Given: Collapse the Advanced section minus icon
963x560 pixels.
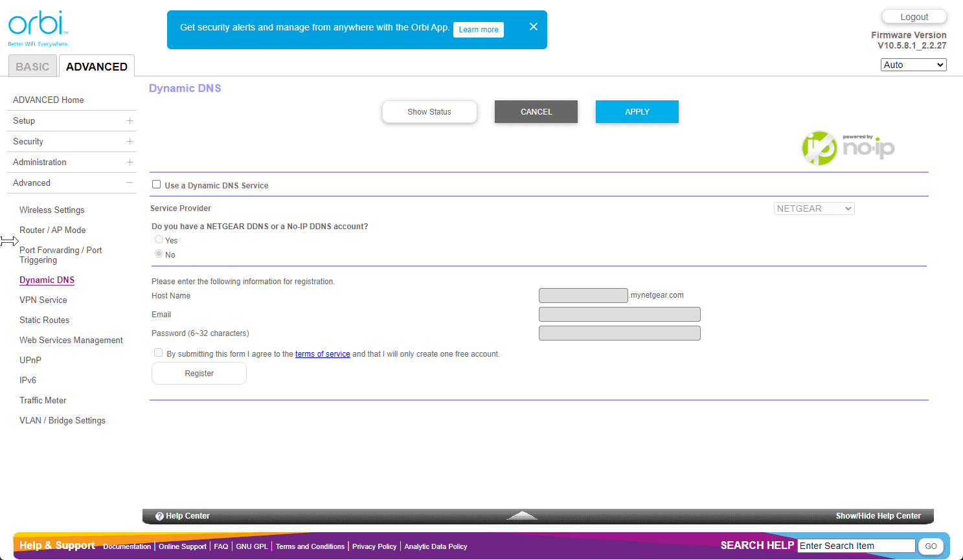Looking at the screenshot, I should pos(130,183).
